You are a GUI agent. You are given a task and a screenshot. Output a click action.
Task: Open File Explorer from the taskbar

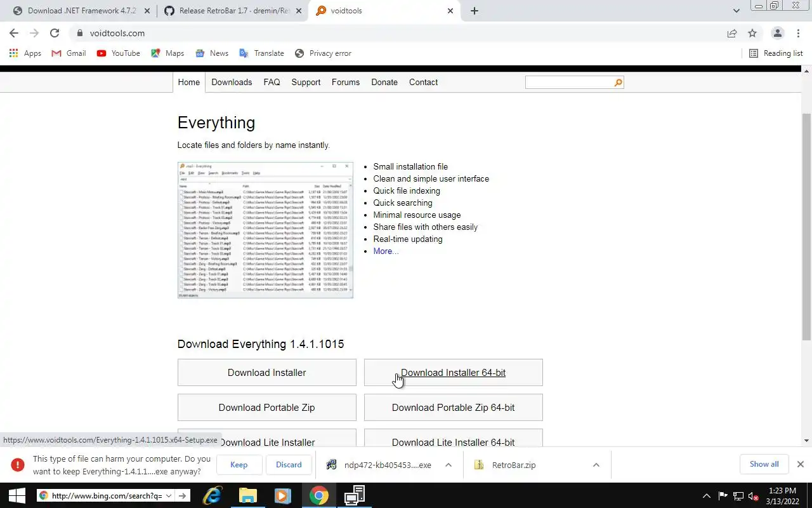(x=247, y=495)
